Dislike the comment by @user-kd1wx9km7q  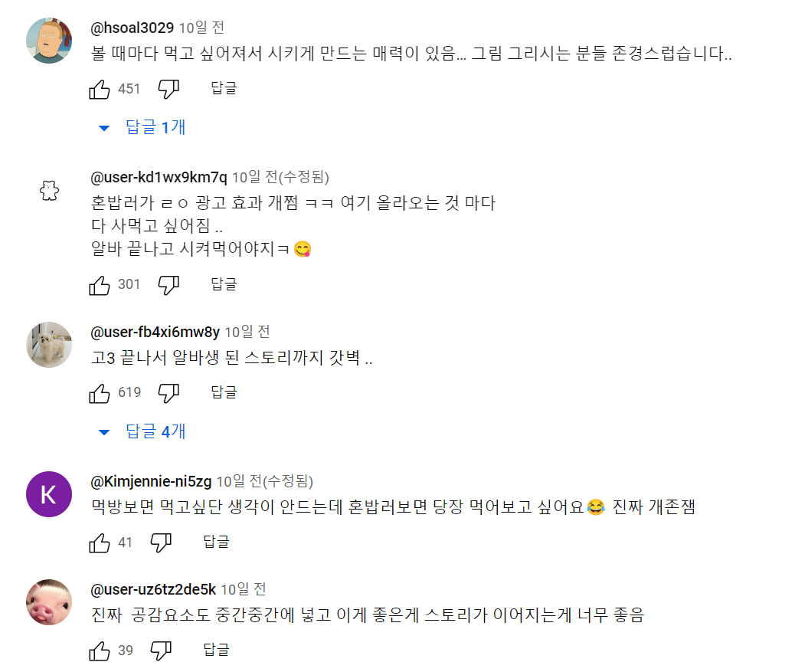pyautogui.click(x=168, y=285)
